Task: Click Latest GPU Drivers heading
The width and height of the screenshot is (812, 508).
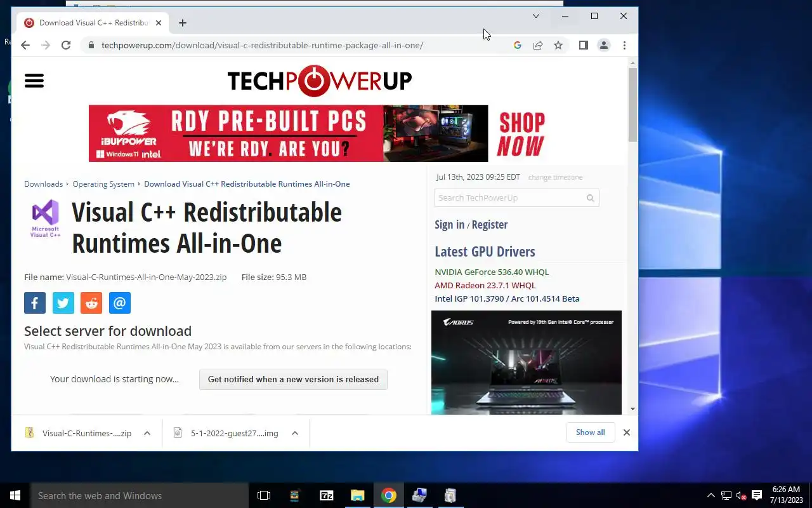Action: pyautogui.click(x=485, y=251)
